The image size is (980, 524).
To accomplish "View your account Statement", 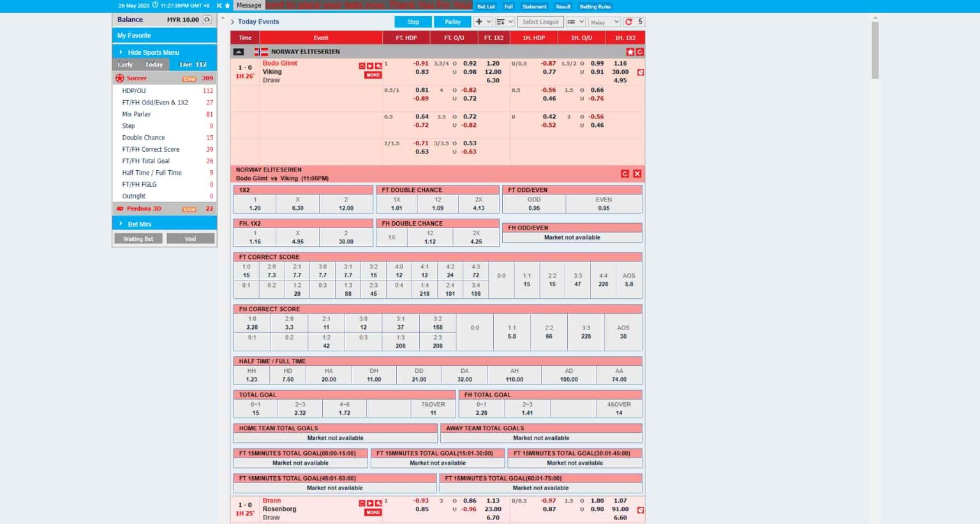I will (534, 6).
